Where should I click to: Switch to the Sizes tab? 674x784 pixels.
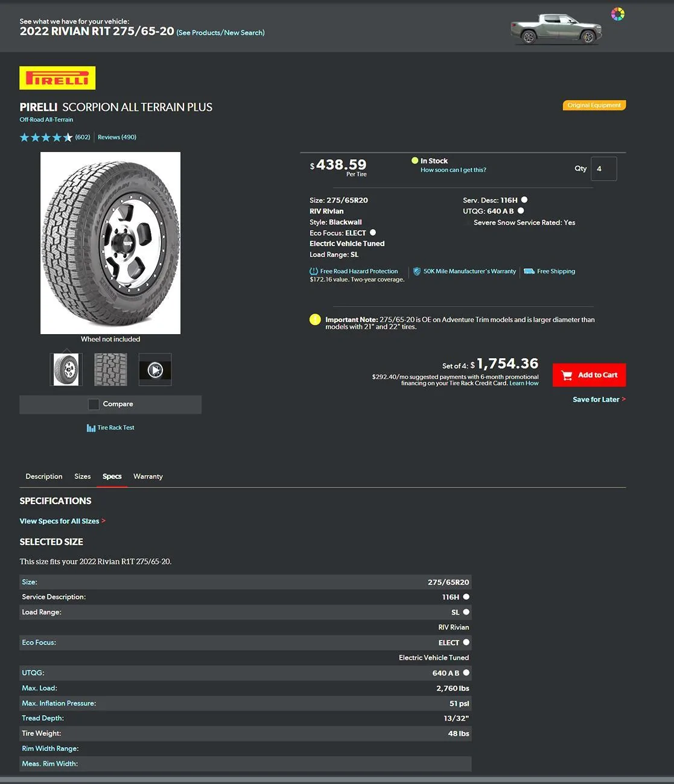tap(83, 476)
